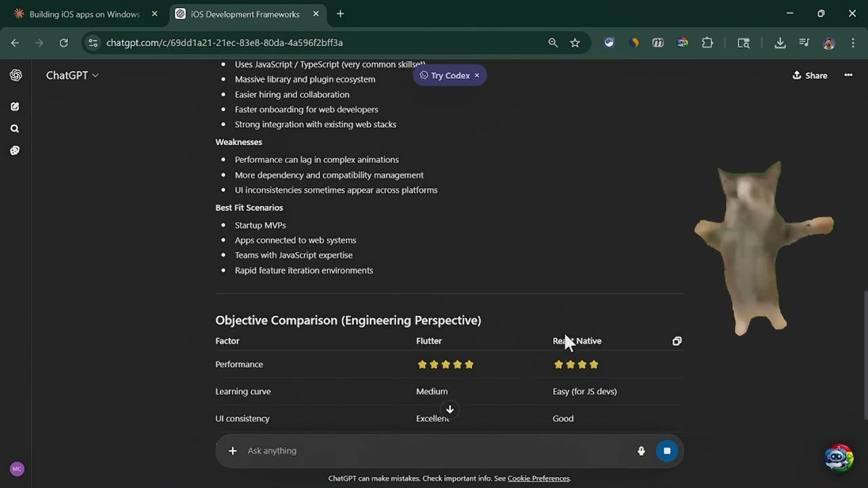Activate voice input with the microphone icon
Screen dimensions: 868x488
pos(641,451)
